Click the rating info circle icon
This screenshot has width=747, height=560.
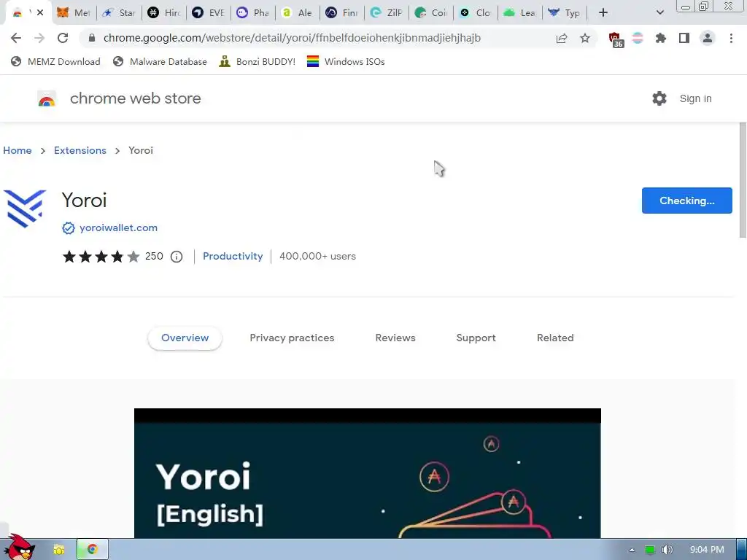pyautogui.click(x=177, y=257)
